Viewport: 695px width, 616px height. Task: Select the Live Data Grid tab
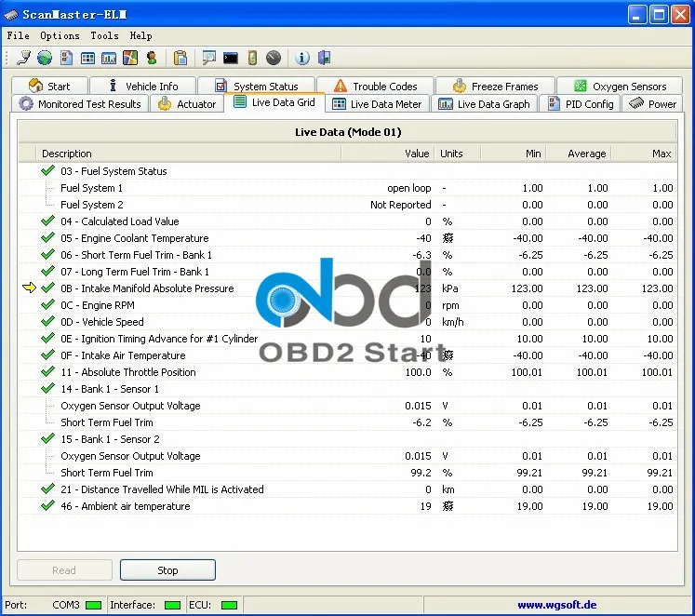274,102
